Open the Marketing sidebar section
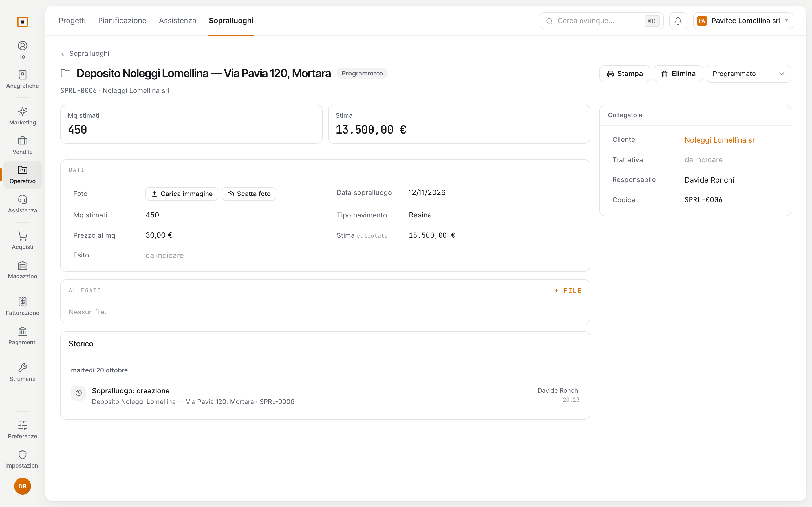 pyautogui.click(x=23, y=116)
